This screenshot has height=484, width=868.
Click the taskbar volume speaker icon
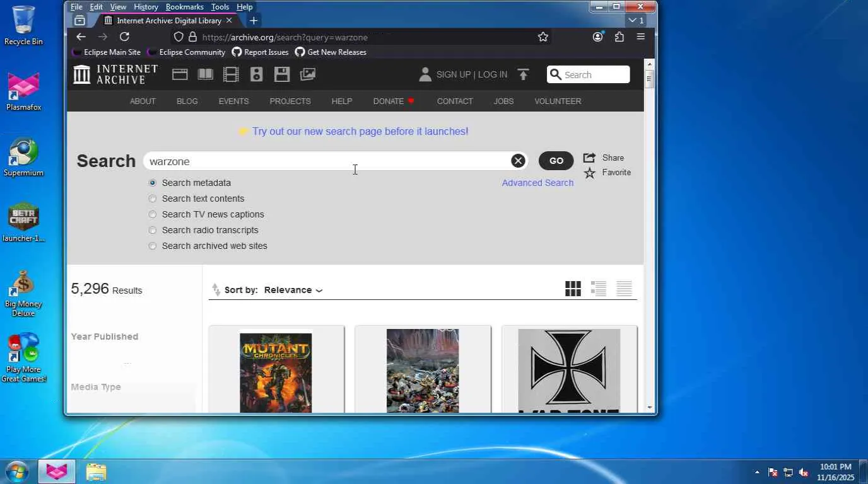[x=804, y=472]
